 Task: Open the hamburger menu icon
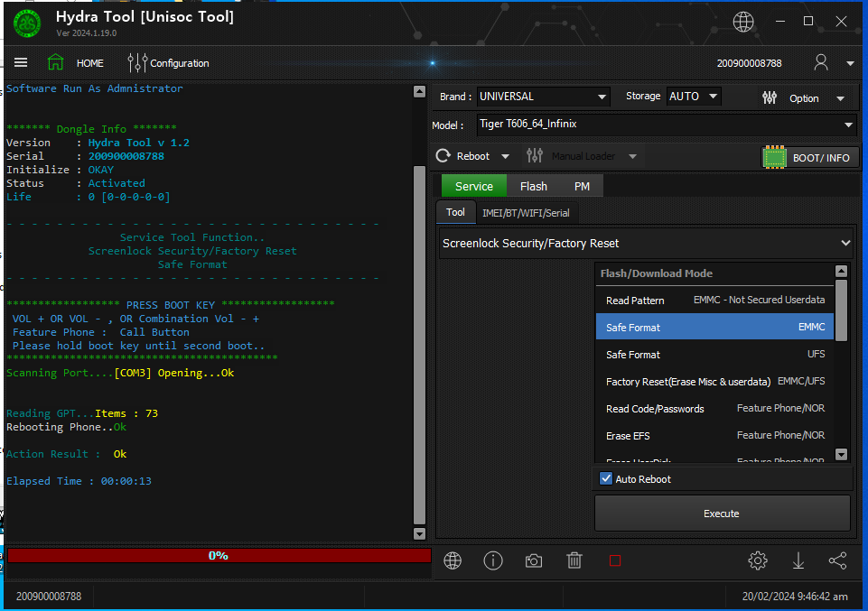tap(21, 62)
